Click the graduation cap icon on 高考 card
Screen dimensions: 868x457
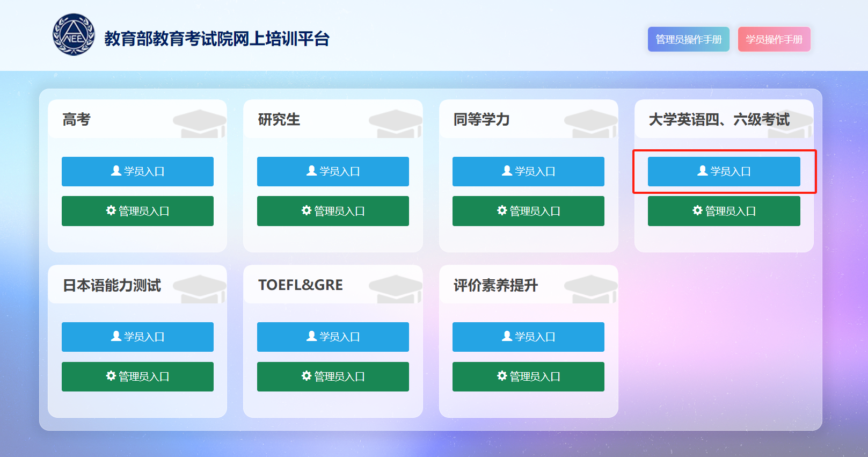coord(200,124)
